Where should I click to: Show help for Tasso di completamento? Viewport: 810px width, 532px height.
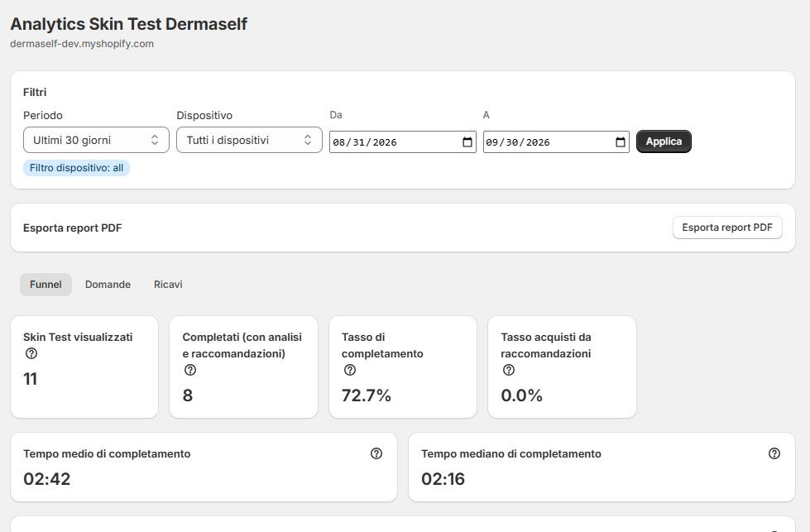pyautogui.click(x=350, y=370)
